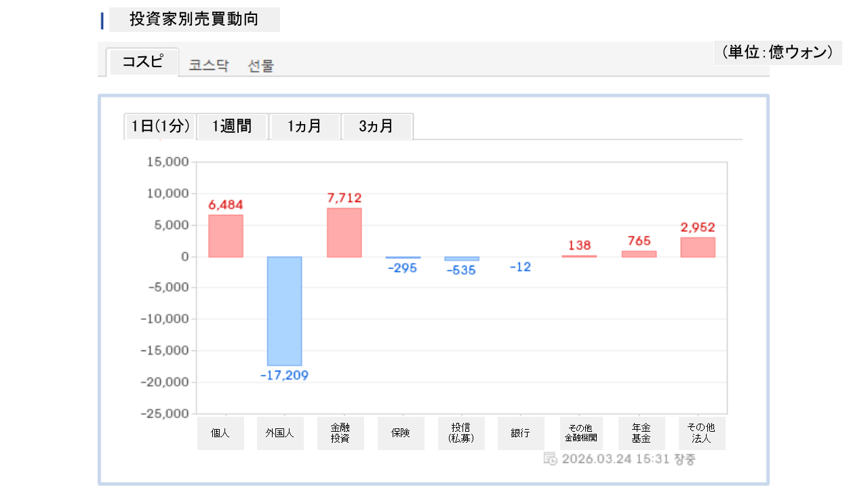Select the 保険 category label
This screenshot has width=868, height=488.
tap(401, 433)
